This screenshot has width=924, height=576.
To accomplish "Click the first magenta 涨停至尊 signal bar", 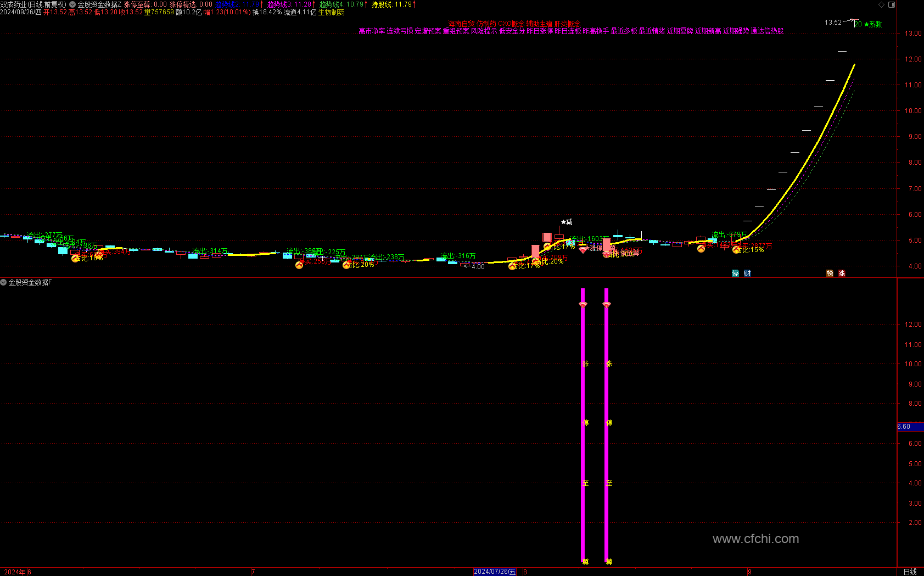I will click(583, 426).
